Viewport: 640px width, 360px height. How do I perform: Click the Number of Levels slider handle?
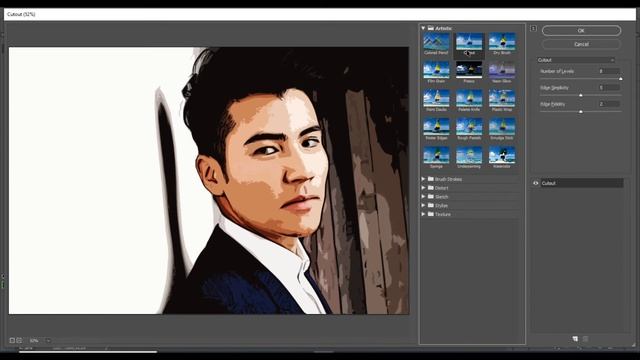tap(620, 78)
